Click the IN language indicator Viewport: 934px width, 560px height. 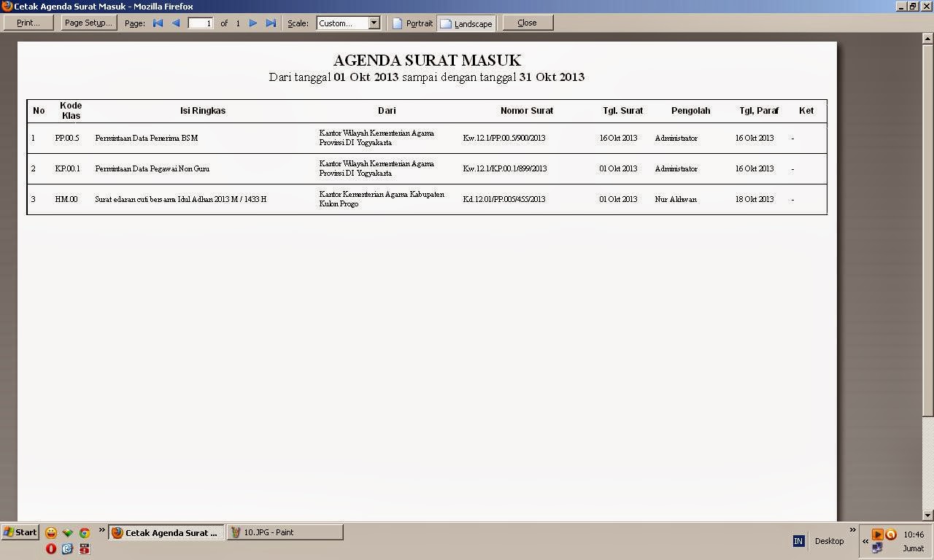[x=798, y=541]
